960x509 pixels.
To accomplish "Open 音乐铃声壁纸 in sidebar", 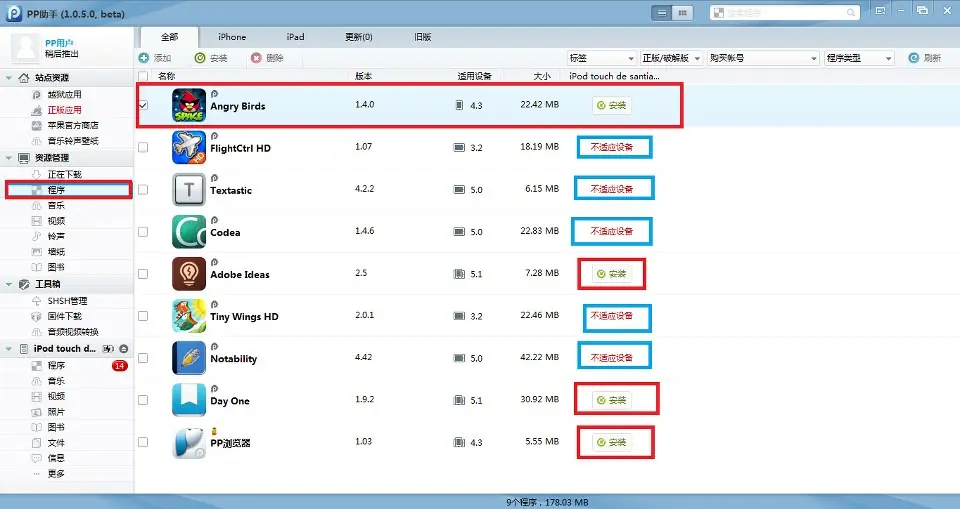I will tap(73, 140).
